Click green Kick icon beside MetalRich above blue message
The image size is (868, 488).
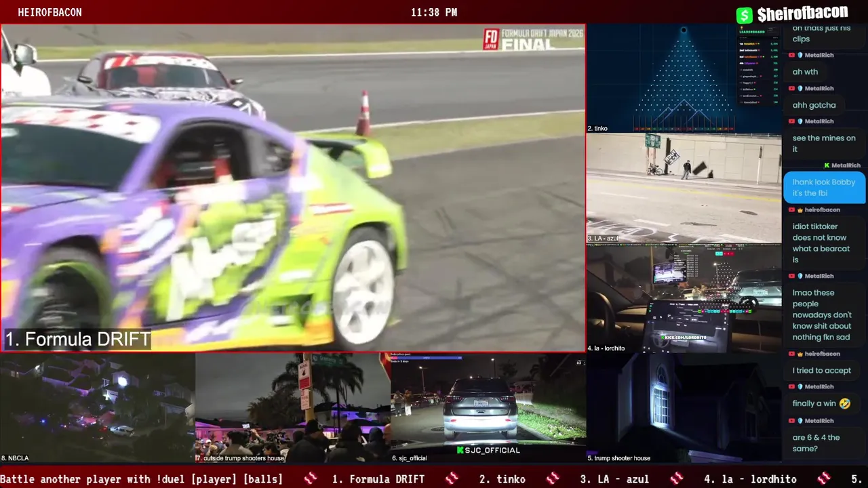tap(827, 165)
